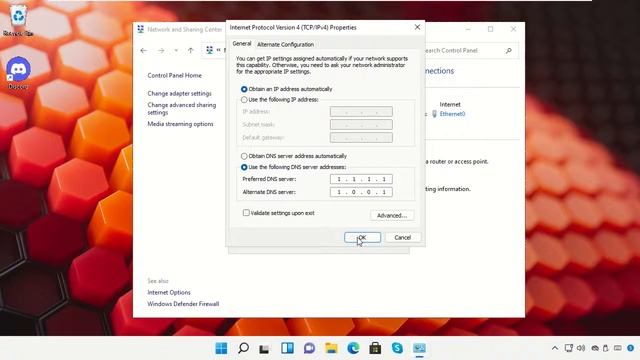The width and height of the screenshot is (640, 360).
Task: Open taskbar Search magnifier
Action: pos(243,348)
